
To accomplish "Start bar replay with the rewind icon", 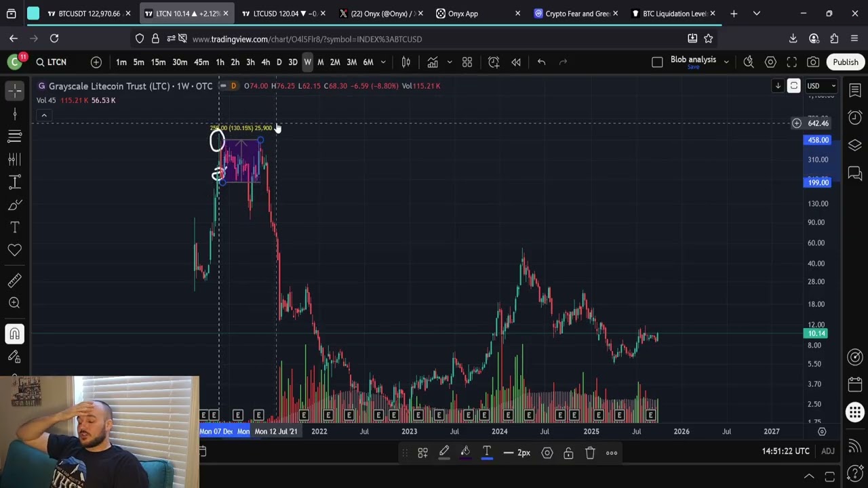I will pos(516,62).
